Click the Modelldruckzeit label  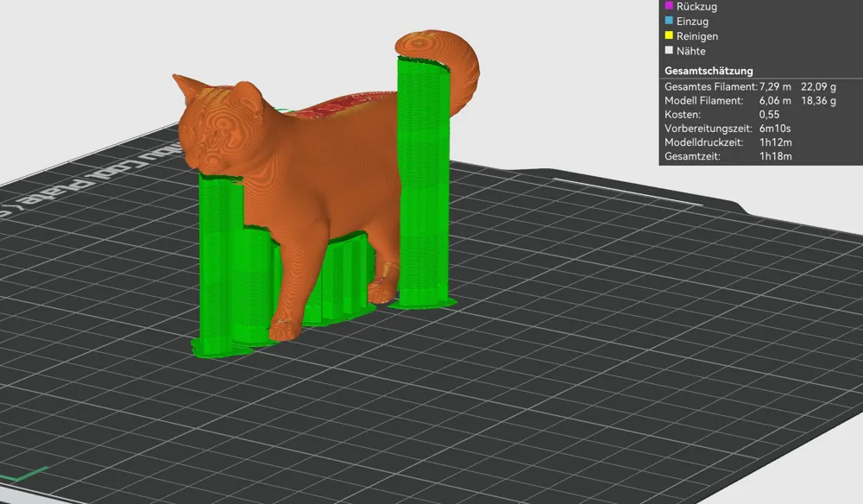click(703, 142)
